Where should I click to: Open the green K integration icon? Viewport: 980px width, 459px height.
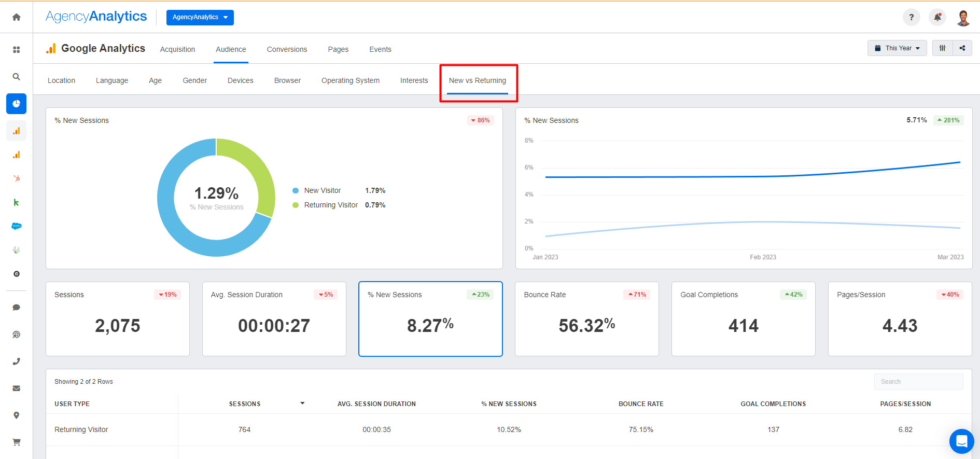pyautogui.click(x=17, y=202)
